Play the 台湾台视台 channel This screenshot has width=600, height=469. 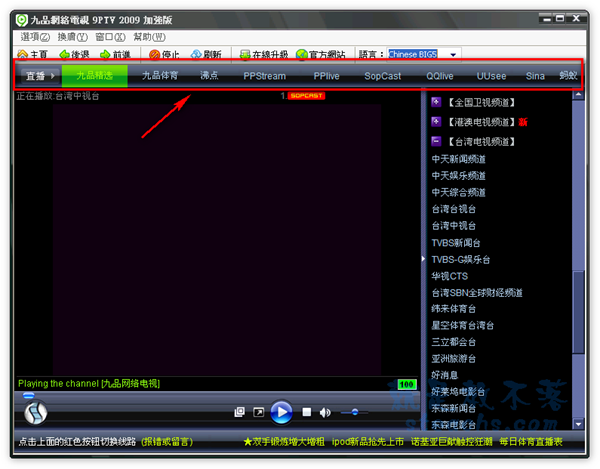point(453,209)
